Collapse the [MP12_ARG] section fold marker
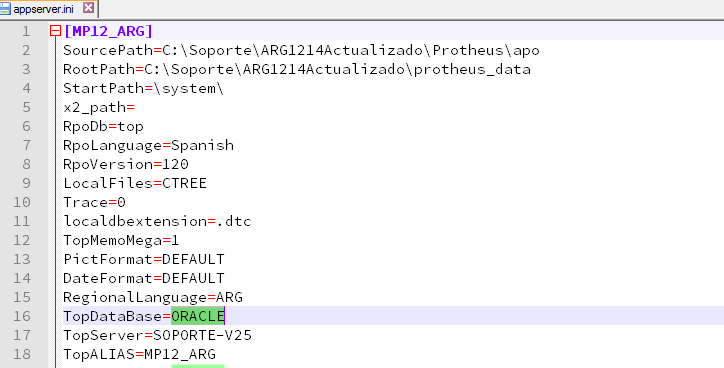 55,31
